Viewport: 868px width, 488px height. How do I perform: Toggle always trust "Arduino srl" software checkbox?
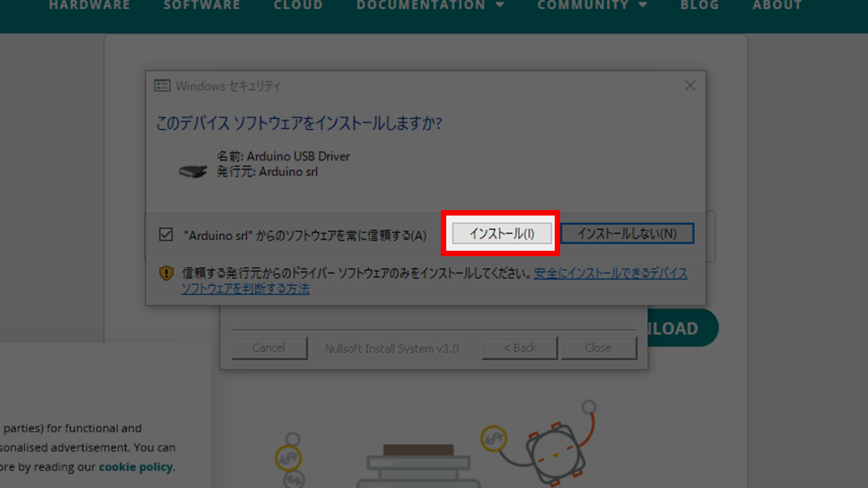(165, 235)
